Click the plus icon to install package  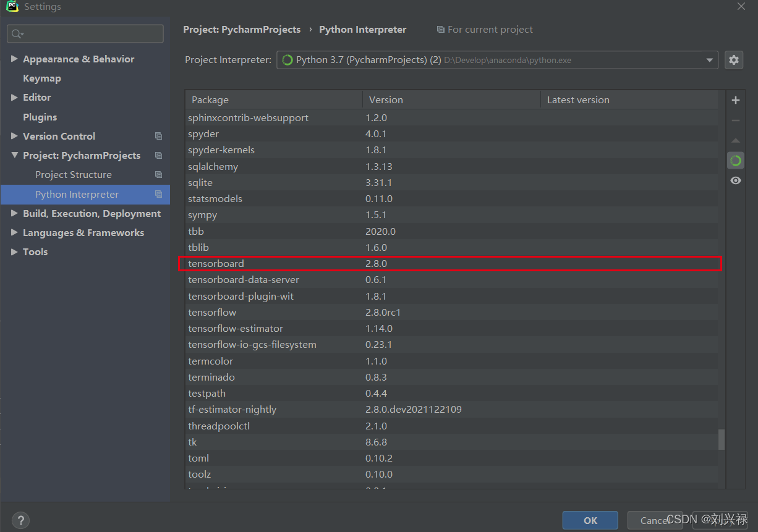(735, 100)
